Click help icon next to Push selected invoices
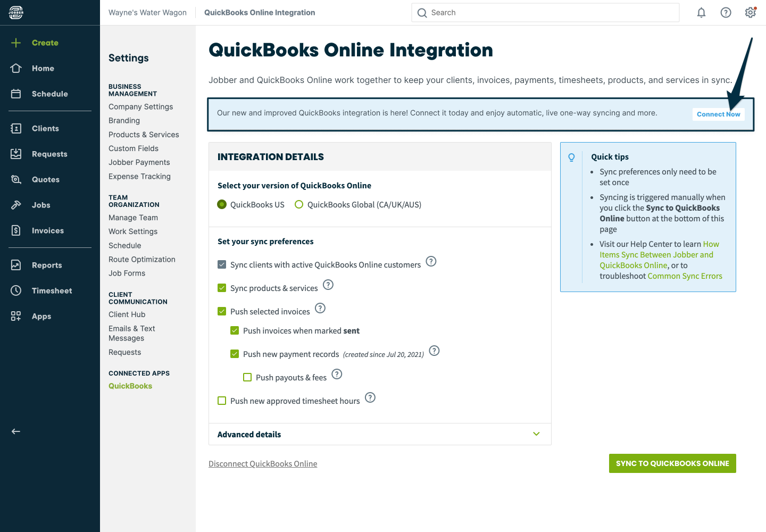Image resolution: width=766 pixels, height=532 pixels. point(320,309)
